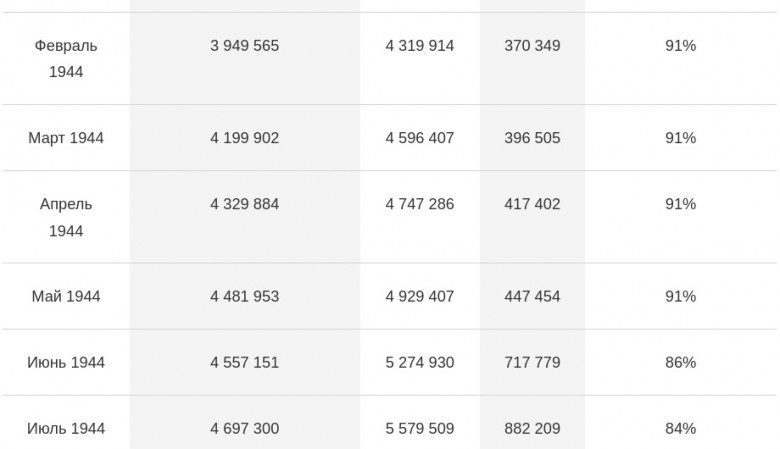Click the cell showing 4 319 914
Viewport: 780px width, 449px height.
point(419,46)
